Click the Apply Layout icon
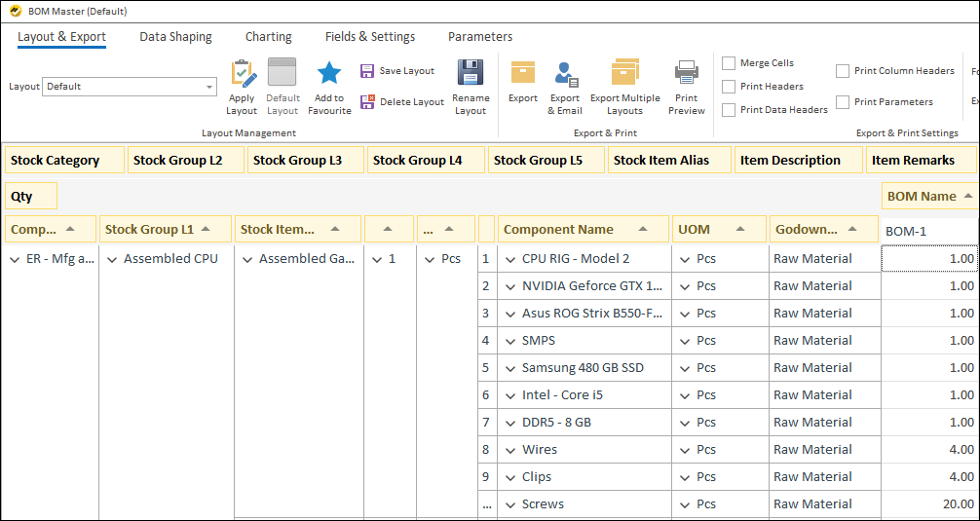 coord(242,74)
